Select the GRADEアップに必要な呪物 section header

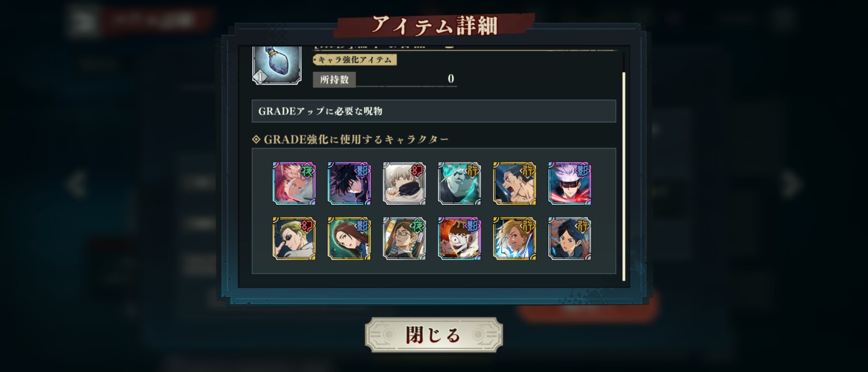coord(434,111)
